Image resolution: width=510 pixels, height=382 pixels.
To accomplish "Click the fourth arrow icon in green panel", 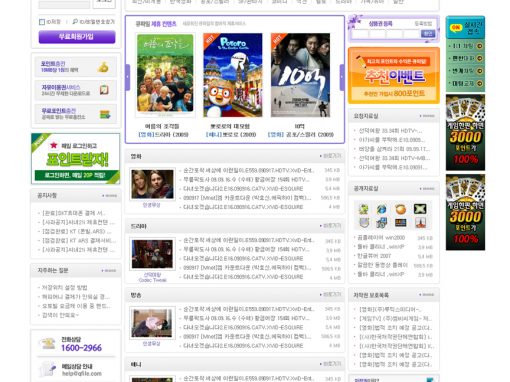I will click(480, 83).
